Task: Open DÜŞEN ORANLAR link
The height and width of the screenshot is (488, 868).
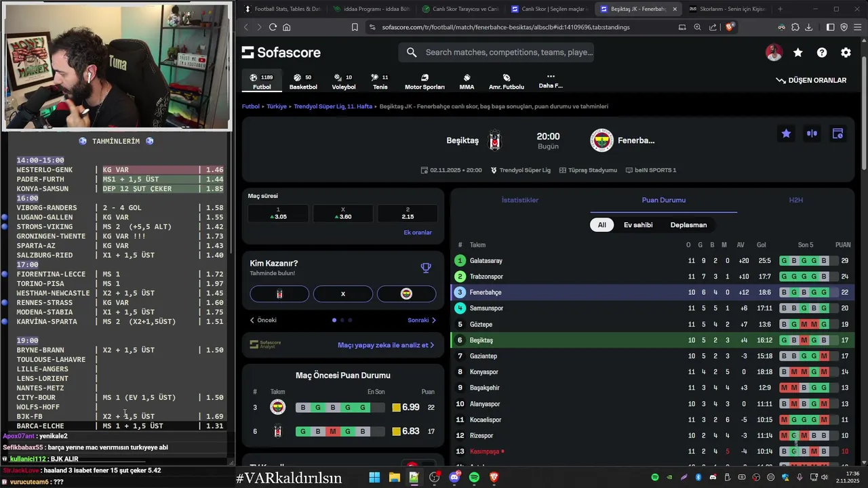Action: tap(811, 80)
